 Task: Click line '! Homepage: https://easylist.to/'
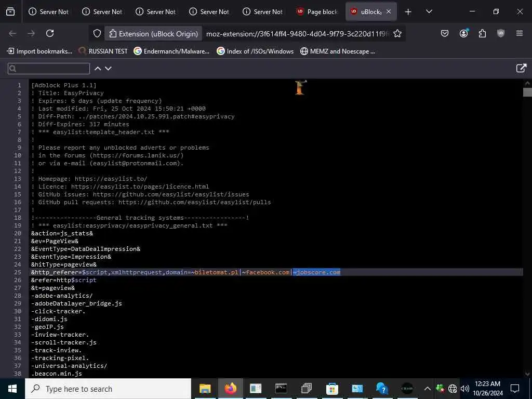[x=89, y=179]
